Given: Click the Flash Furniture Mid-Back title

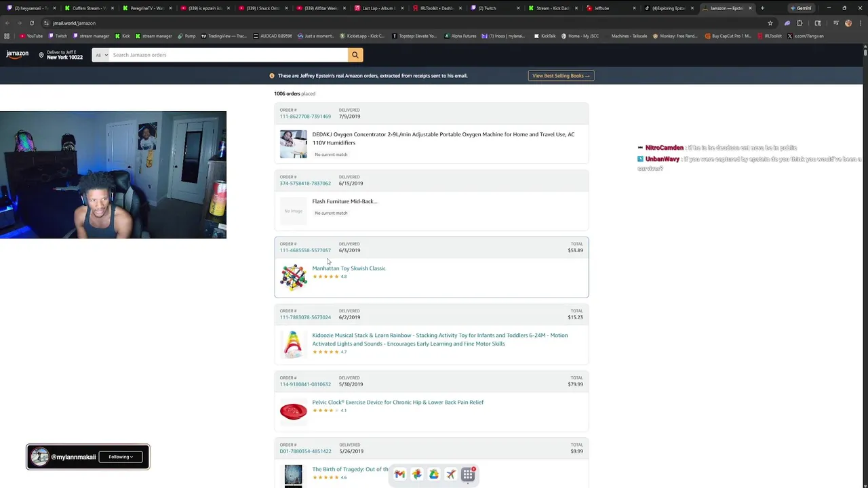Looking at the screenshot, I should 344,201.
